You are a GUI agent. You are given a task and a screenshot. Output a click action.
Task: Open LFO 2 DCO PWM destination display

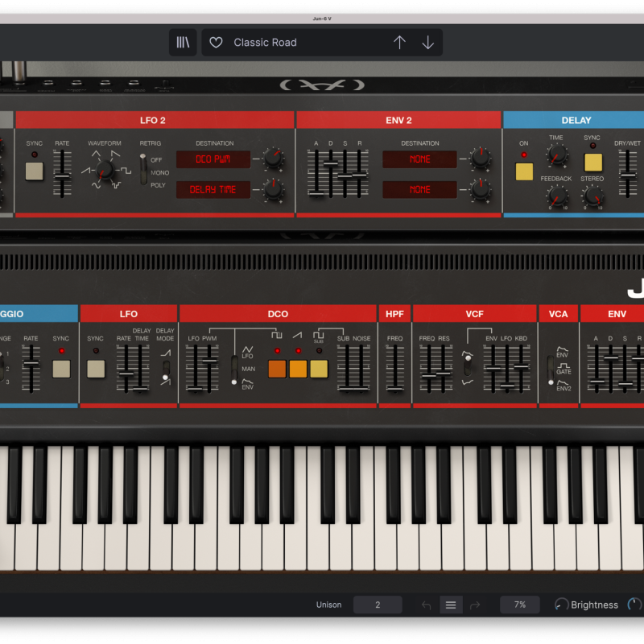213,159
